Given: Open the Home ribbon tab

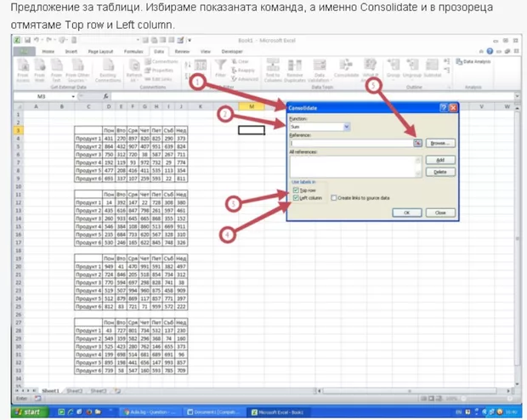Looking at the screenshot, I should pyautogui.click(x=48, y=52).
